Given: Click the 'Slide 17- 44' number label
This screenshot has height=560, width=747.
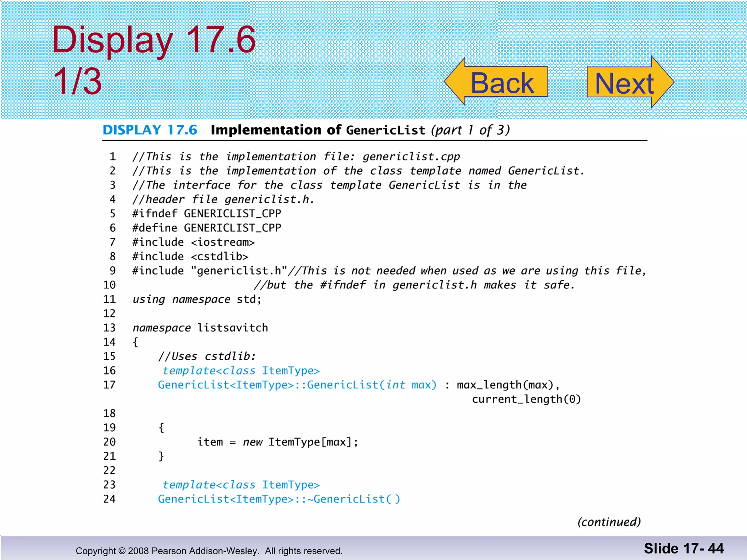Looking at the screenshot, I should [x=684, y=549].
